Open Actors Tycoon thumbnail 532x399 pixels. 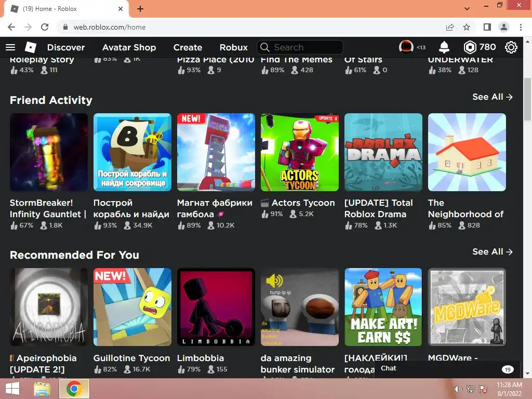(300, 152)
